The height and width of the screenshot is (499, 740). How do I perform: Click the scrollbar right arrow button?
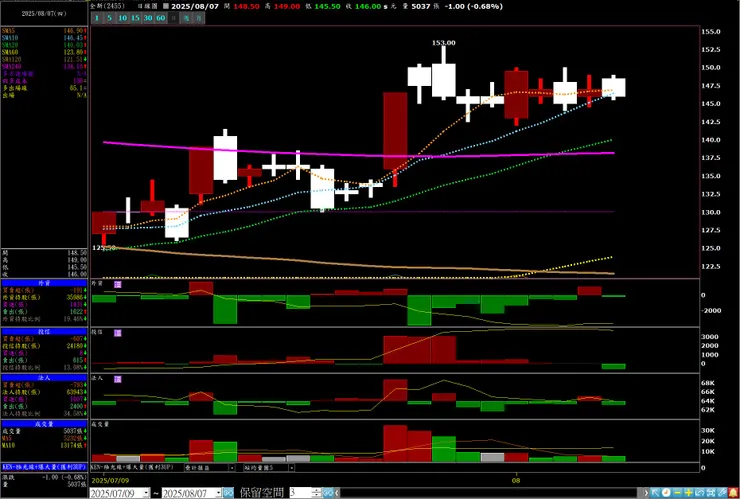646,493
